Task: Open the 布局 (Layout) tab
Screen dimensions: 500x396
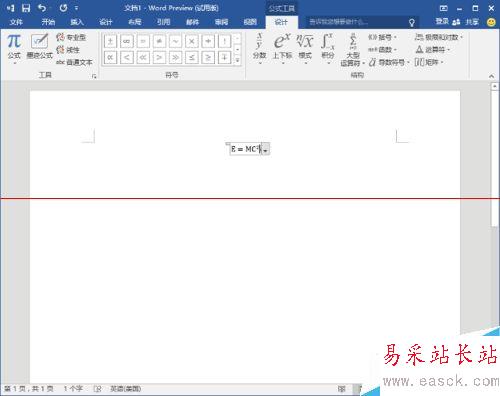Action: (x=135, y=22)
